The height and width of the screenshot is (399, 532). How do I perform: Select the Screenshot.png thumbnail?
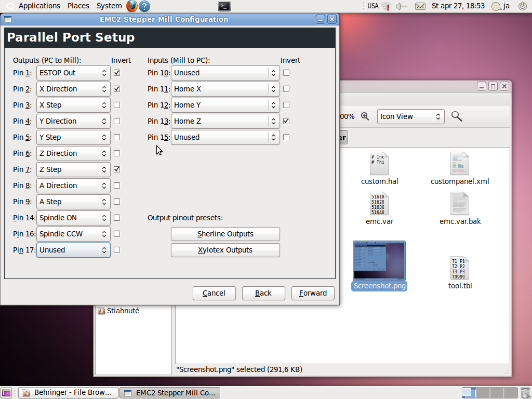379,261
